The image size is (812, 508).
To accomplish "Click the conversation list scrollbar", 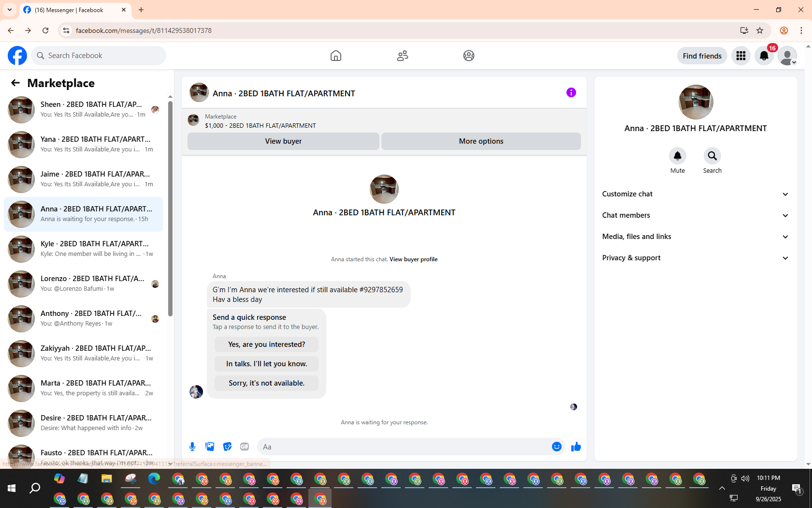I will tap(170, 208).
